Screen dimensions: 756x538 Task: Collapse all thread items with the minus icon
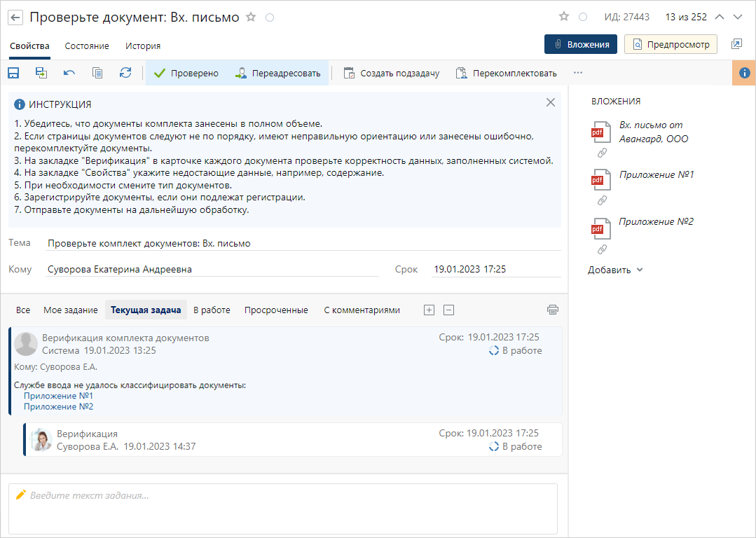[x=449, y=310]
